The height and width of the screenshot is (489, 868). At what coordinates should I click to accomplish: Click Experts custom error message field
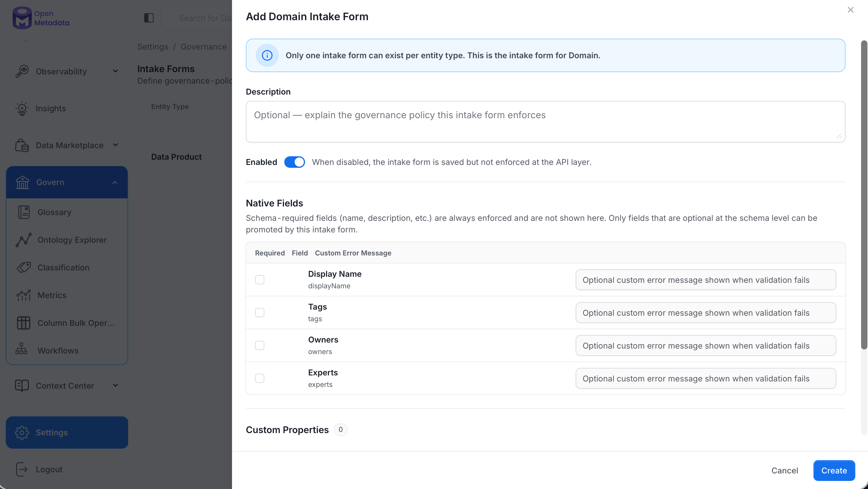click(706, 378)
